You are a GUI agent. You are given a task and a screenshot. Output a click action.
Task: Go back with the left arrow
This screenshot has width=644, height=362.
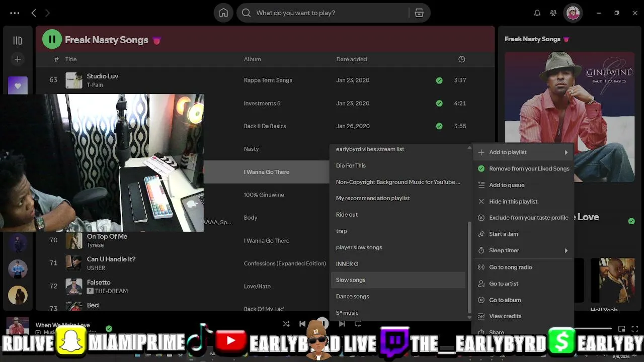pos(34,13)
